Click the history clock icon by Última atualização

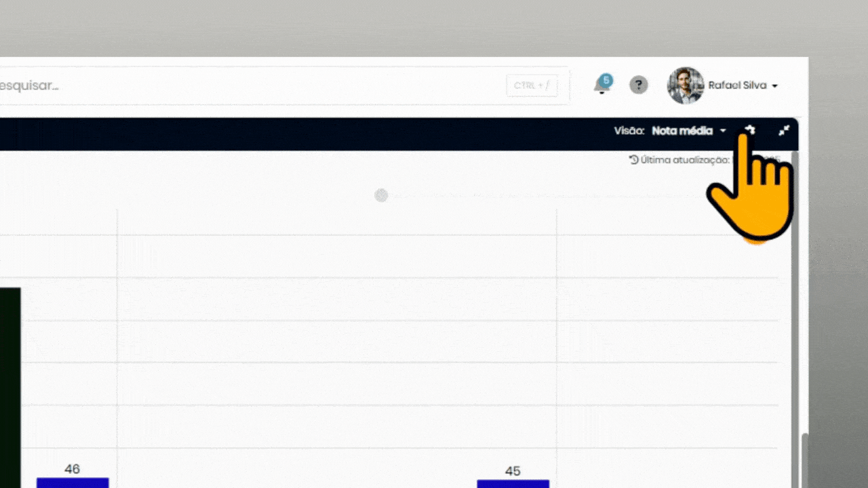633,160
